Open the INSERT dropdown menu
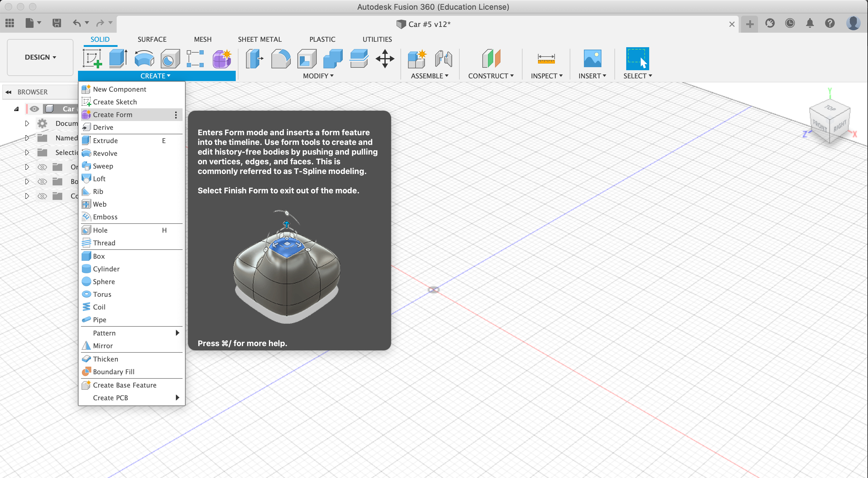The image size is (868, 478). [592, 76]
